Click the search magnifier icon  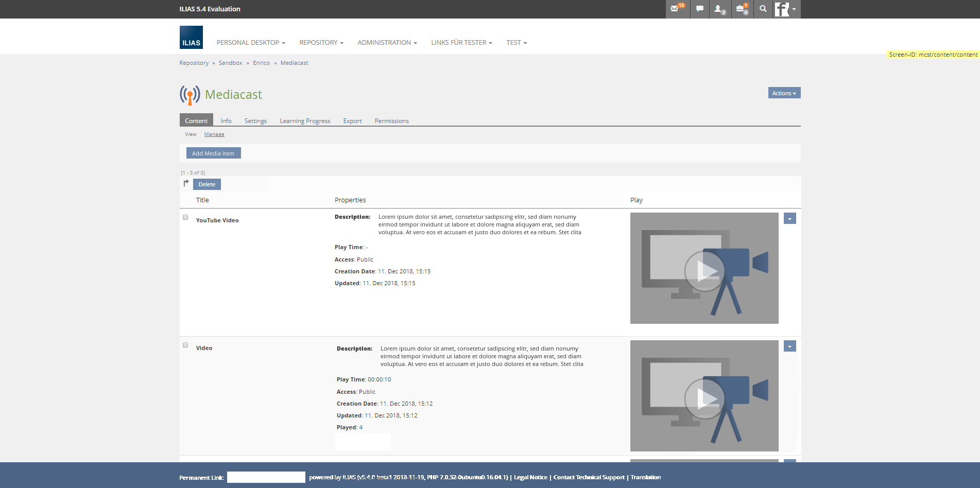click(763, 9)
